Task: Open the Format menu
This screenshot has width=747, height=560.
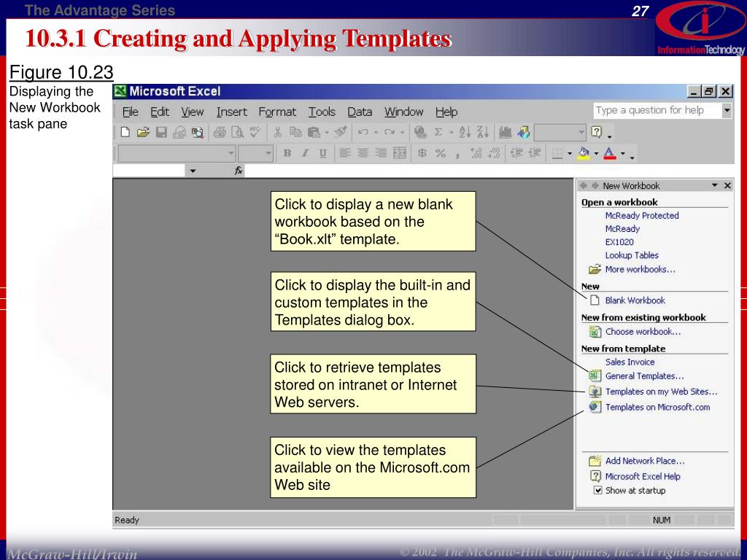Action: [x=277, y=112]
